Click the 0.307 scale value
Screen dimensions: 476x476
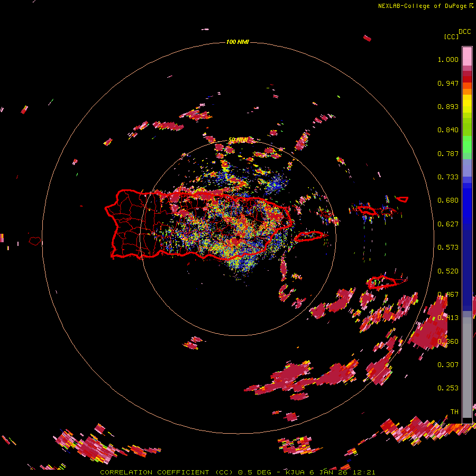click(448, 365)
